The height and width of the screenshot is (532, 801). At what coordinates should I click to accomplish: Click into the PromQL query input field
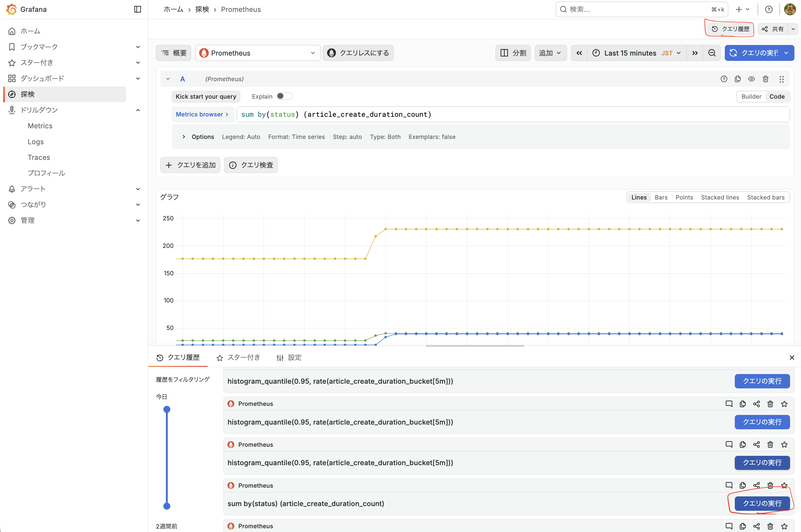pos(543,114)
